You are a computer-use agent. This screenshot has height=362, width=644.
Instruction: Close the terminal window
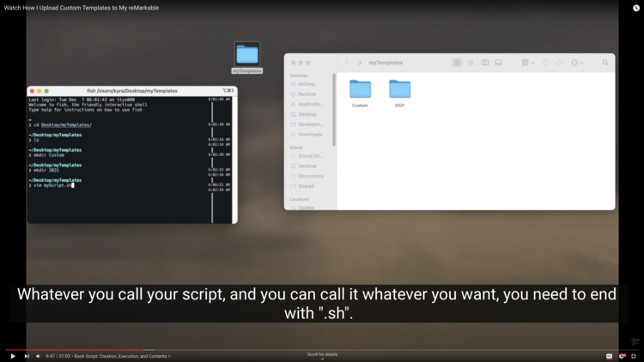click(x=32, y=91)
